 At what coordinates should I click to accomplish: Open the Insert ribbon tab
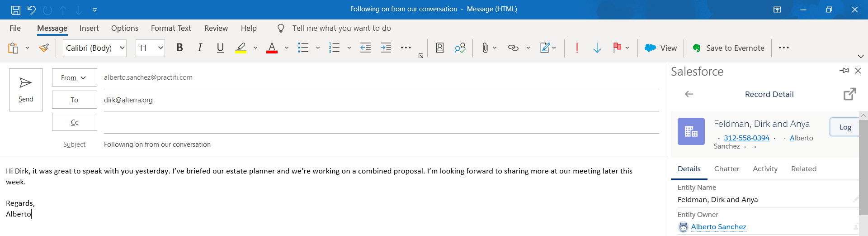coord(89,28)
